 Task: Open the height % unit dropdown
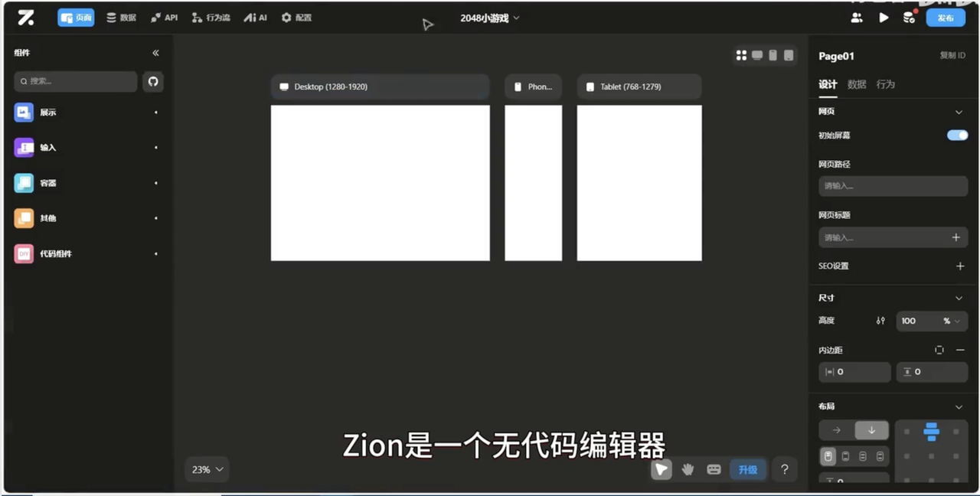tap(952, 321)
